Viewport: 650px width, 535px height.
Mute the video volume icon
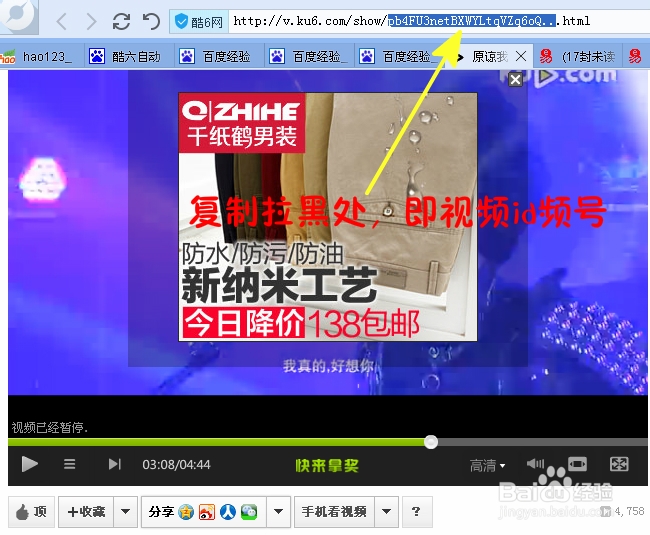(535, 463)
